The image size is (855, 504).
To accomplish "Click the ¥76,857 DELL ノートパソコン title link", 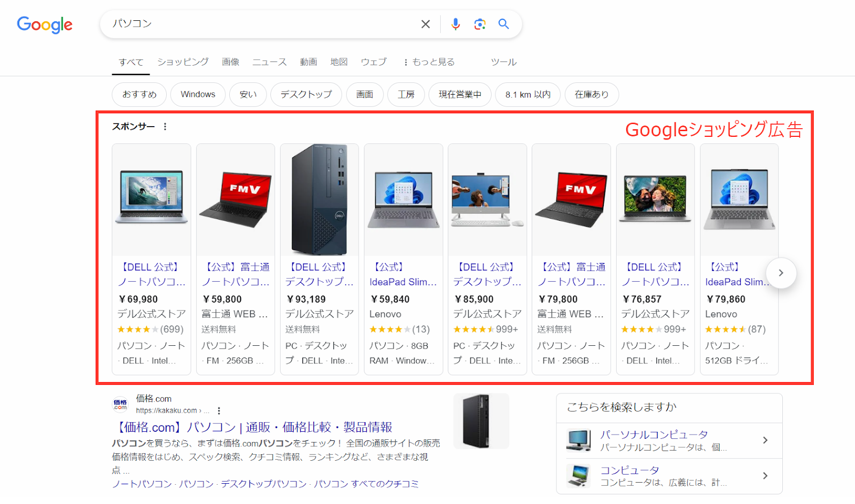I will point(655,274).
